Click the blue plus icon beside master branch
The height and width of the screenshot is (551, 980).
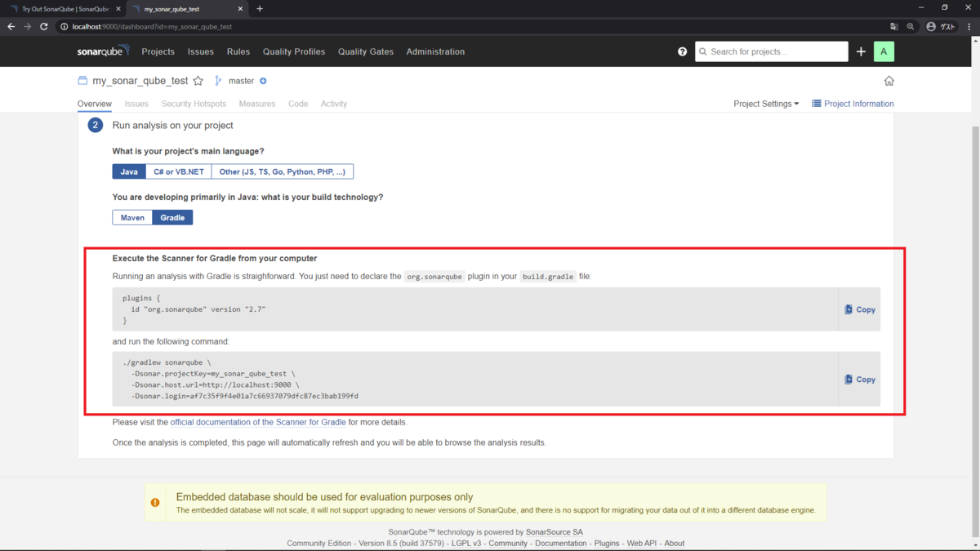pyautogui.click(x=263, y=81)
